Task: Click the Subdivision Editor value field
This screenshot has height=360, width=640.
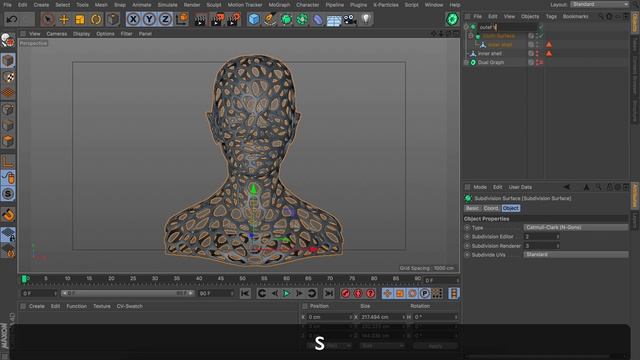Action: [x=542, y=237]
